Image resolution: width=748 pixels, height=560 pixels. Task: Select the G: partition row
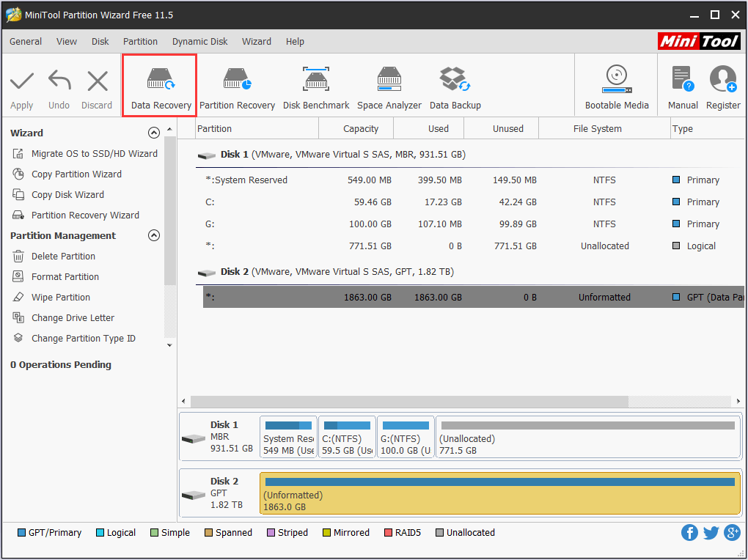coord(473,224)
